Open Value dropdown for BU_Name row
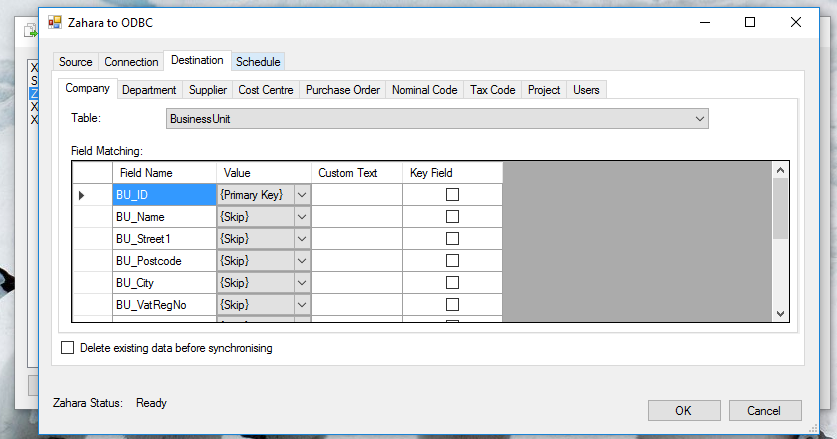Screen dimensions: 837x439 tap(302, 217)
